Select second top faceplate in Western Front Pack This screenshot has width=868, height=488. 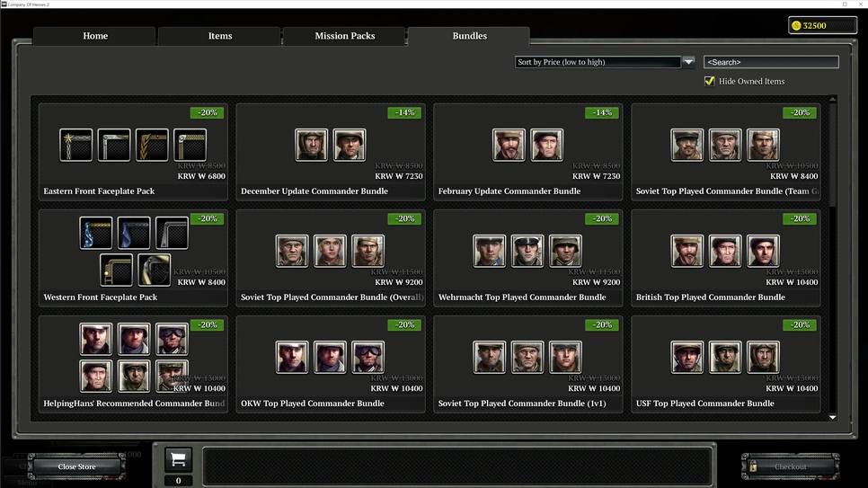pyautogui.click(x=133, y=233)
